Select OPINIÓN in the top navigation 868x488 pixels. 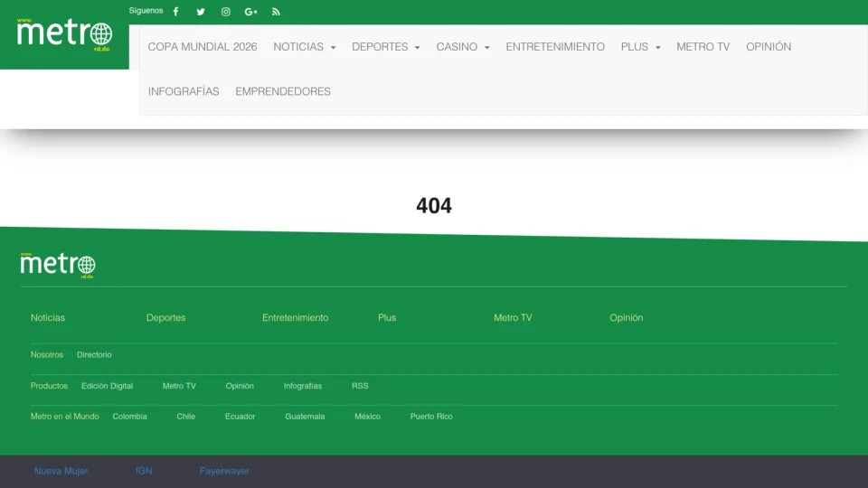(769, 47)
